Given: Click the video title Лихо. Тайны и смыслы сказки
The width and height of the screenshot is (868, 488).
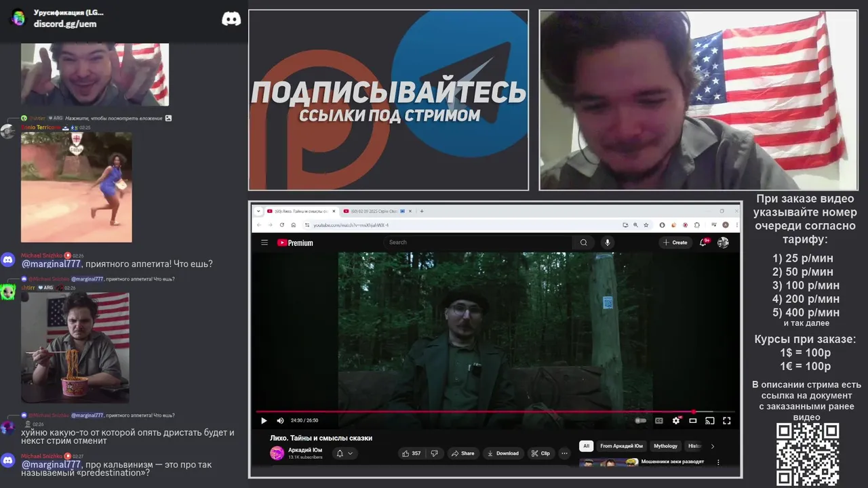Looking at the screenshot, I should pyautogui.click(x=321, y=438).
